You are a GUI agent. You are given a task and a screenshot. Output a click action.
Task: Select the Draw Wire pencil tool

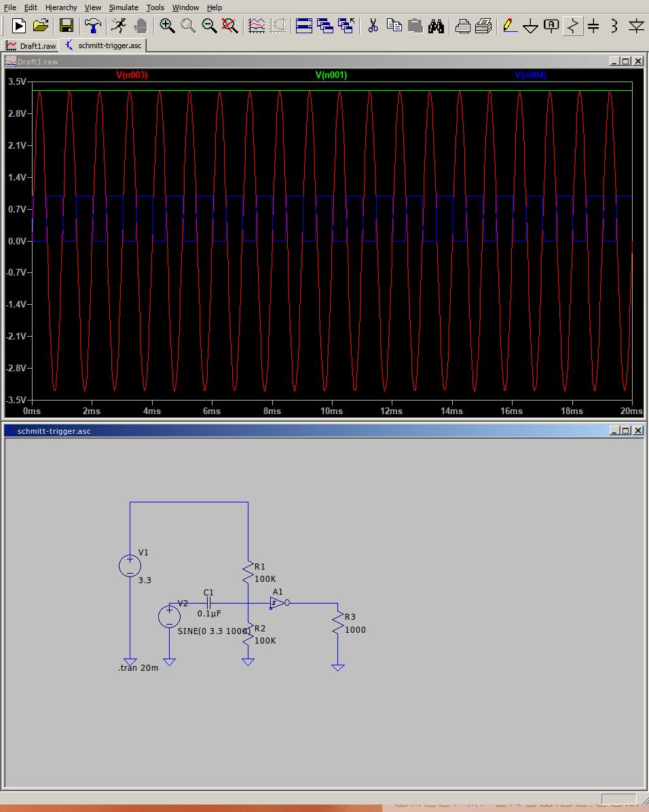click(x=510, y=25)
